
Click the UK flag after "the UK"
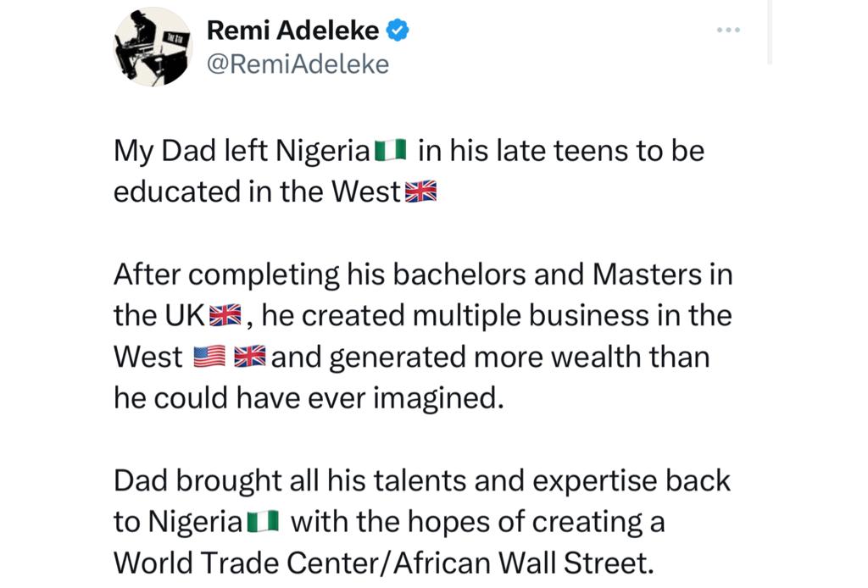click(225, 316)
